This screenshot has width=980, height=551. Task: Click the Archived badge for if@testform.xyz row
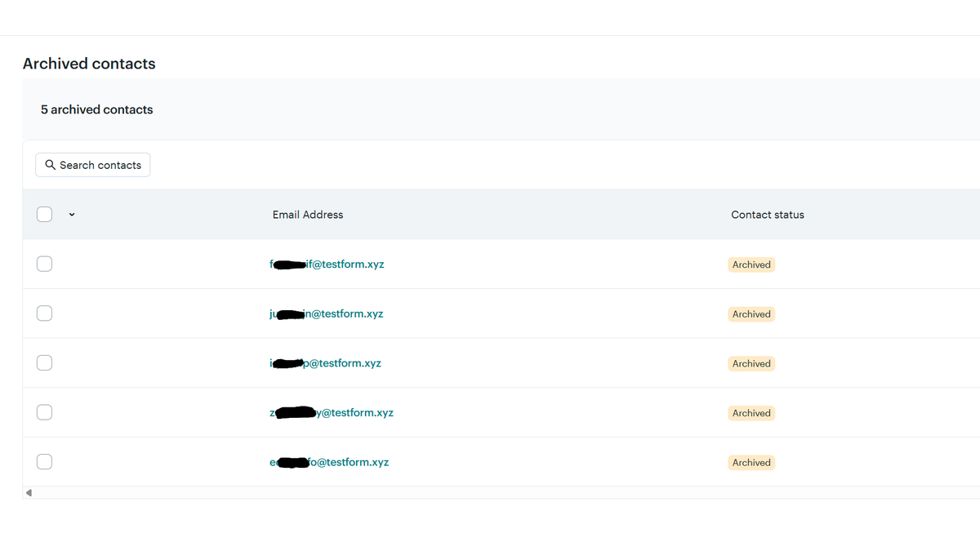click(751, 264)
